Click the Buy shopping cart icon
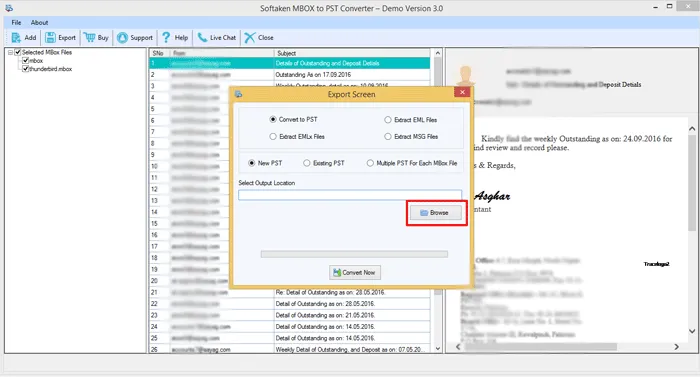This screenshot has height=377, width=700. click(89, 38)
